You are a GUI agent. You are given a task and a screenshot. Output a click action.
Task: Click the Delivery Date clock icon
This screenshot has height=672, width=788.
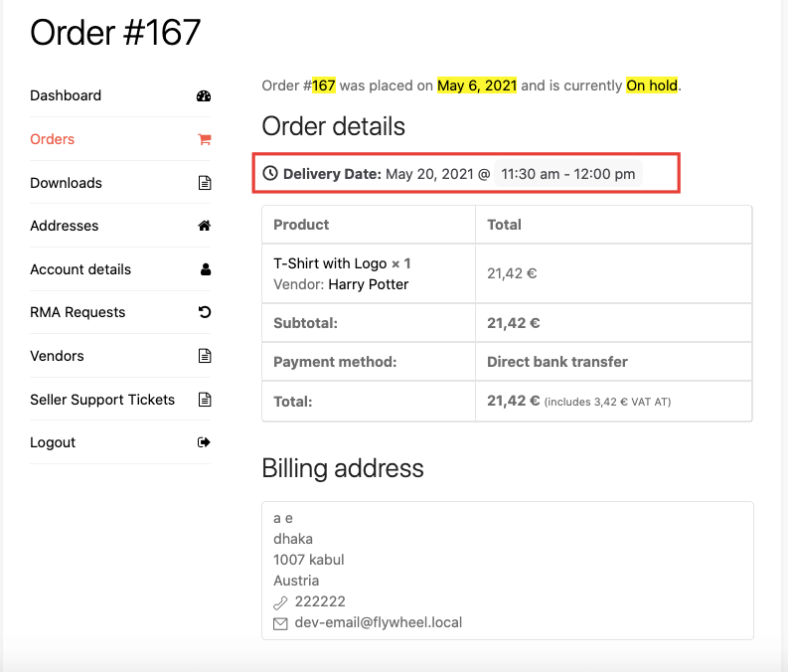(270, 173)
